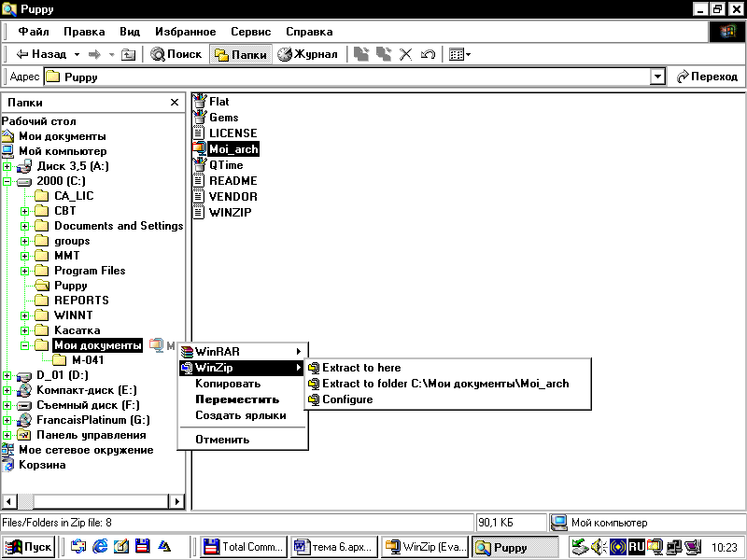Click the RU language tray indicator
747x560 pixels.
click(x=637, y=547)
